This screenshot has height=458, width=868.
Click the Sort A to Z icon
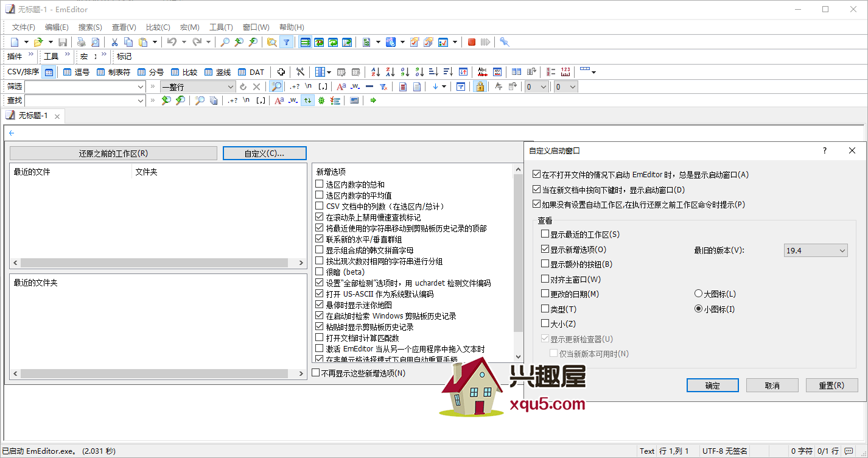[x=376, y=72]
